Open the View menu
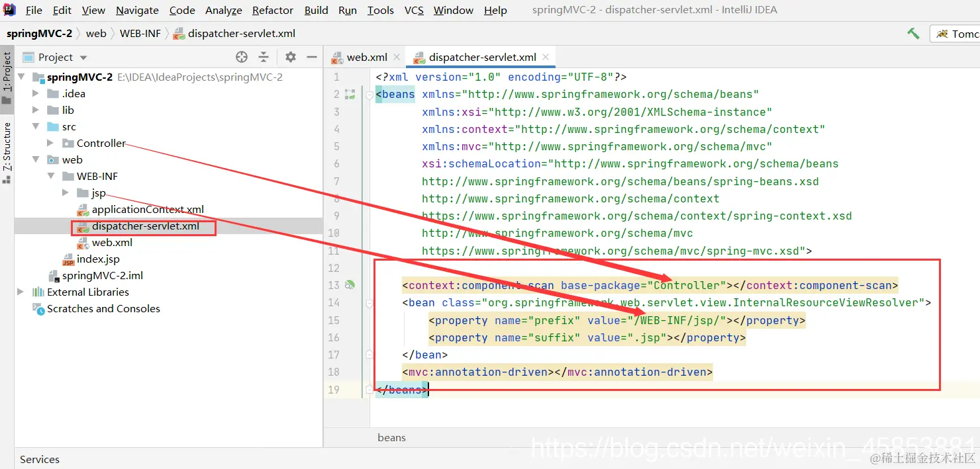The height and width of the screenshot is (469, 980). [x=93, y=11]
